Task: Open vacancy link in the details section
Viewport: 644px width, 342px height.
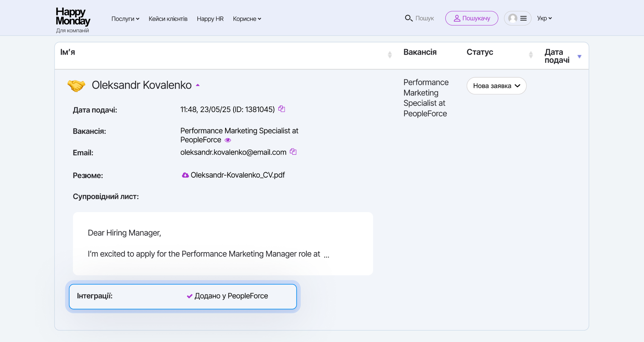Action: tap(239, 135)
